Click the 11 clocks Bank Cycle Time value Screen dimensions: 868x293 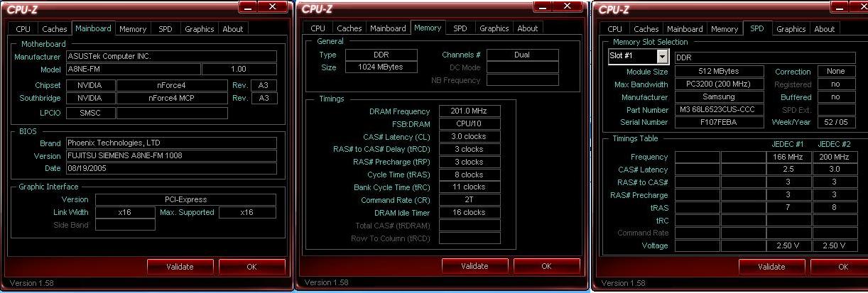click(x=470, y=187)
